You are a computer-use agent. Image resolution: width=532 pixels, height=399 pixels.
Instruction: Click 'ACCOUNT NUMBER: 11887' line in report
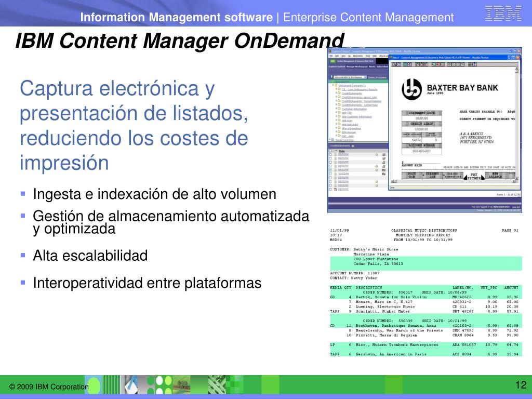point(355,273)
